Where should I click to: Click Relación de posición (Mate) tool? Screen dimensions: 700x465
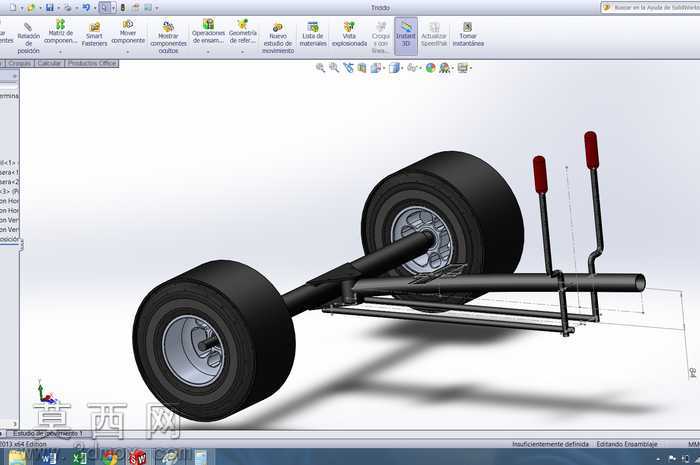coord(29,38)
